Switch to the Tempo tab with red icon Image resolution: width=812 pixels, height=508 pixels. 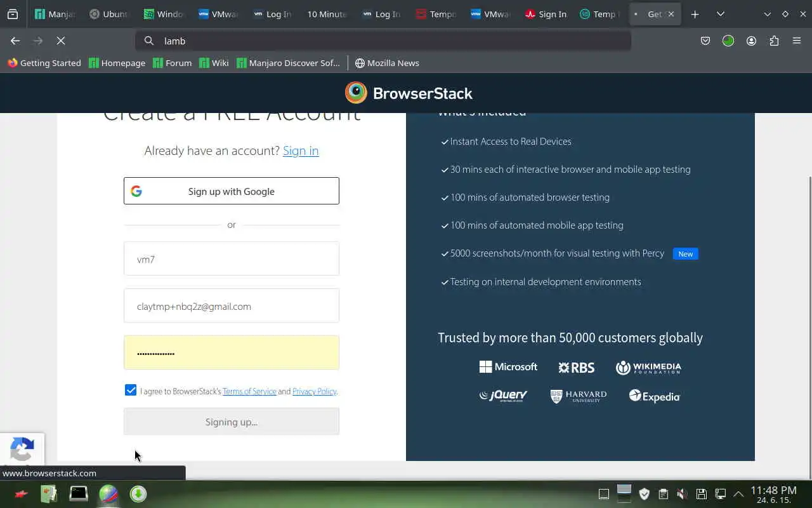(436, 14)
